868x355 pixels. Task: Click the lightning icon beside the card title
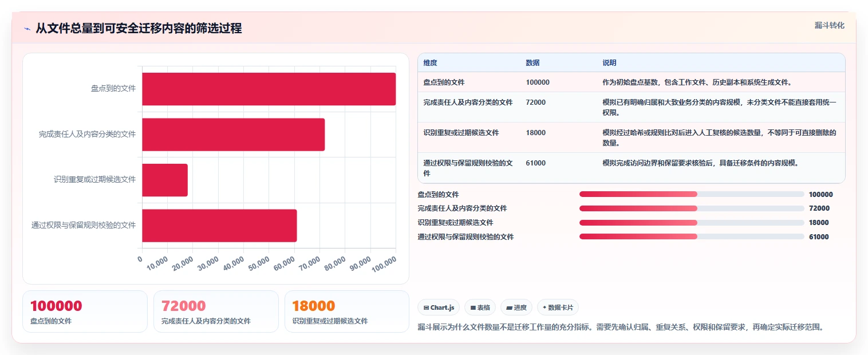(27, 29)
